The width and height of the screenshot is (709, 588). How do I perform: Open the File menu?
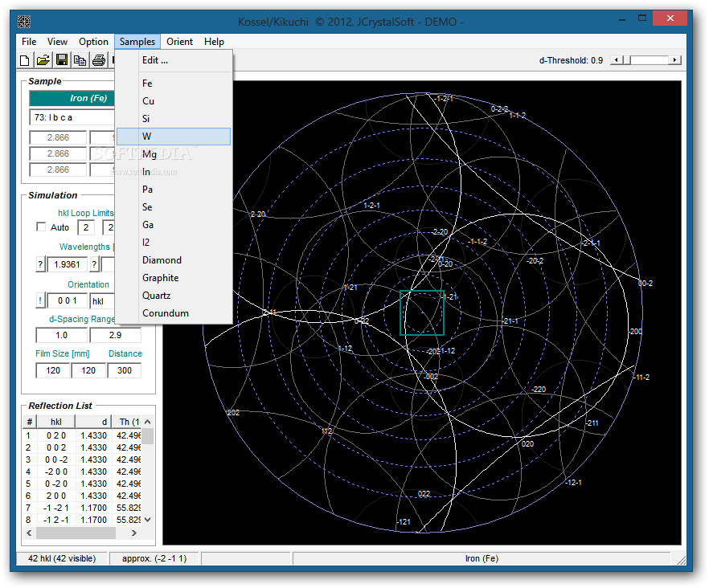pyautogui.click(x=29, y=42)
